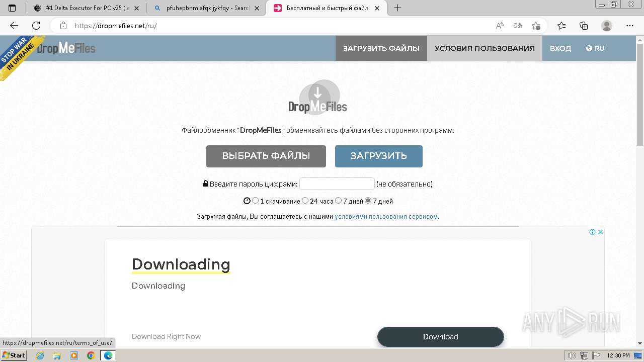Click the vertical scrollbar down arrow
The width and height of the screenshot is (644, 362).
click(x=640, y=343)
